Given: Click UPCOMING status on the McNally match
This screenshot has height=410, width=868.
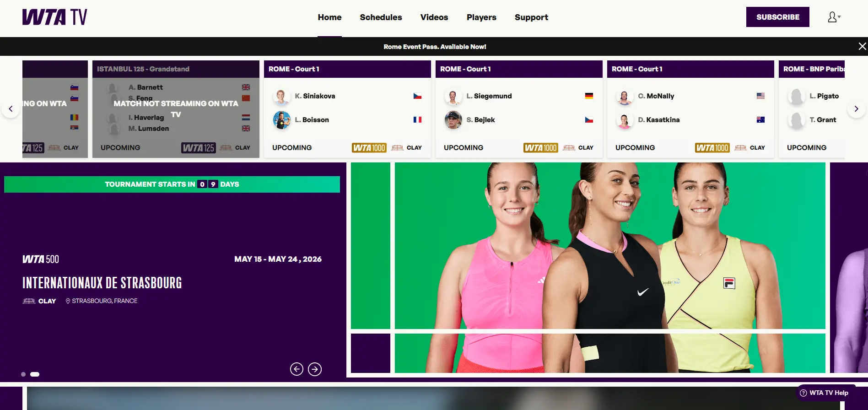Looking at the screenshot, I should pyautogui.click(x=635, y=148).
